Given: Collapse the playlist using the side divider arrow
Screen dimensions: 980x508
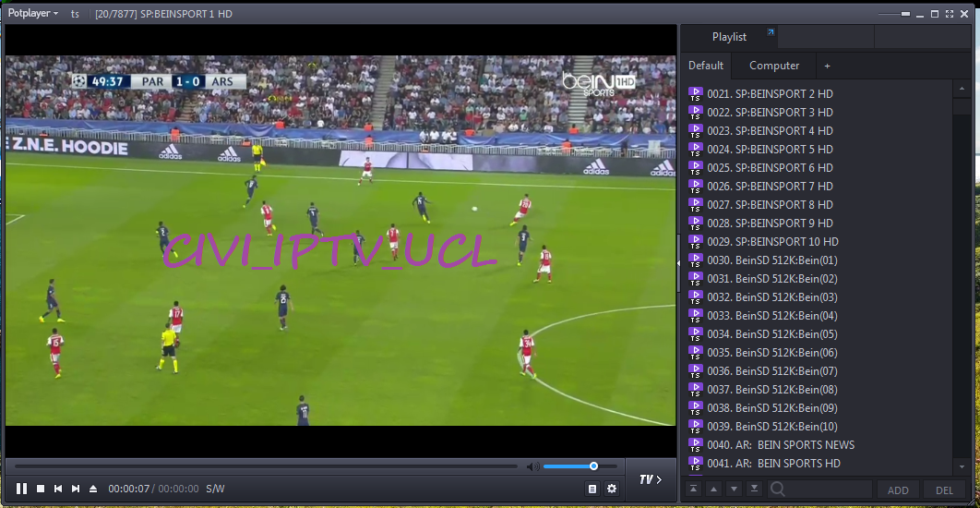Looking at the screenshot, I should (x=678, y=263).
